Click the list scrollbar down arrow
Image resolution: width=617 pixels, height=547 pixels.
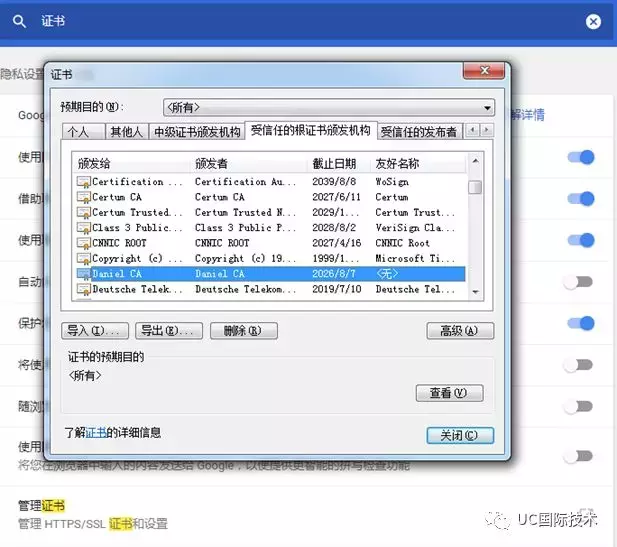pos(475,292)
